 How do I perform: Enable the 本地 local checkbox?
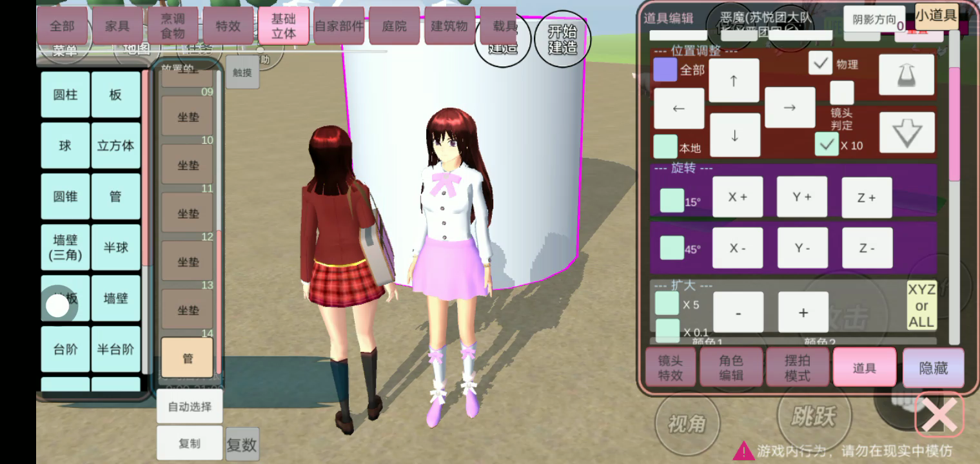(665, 146)
